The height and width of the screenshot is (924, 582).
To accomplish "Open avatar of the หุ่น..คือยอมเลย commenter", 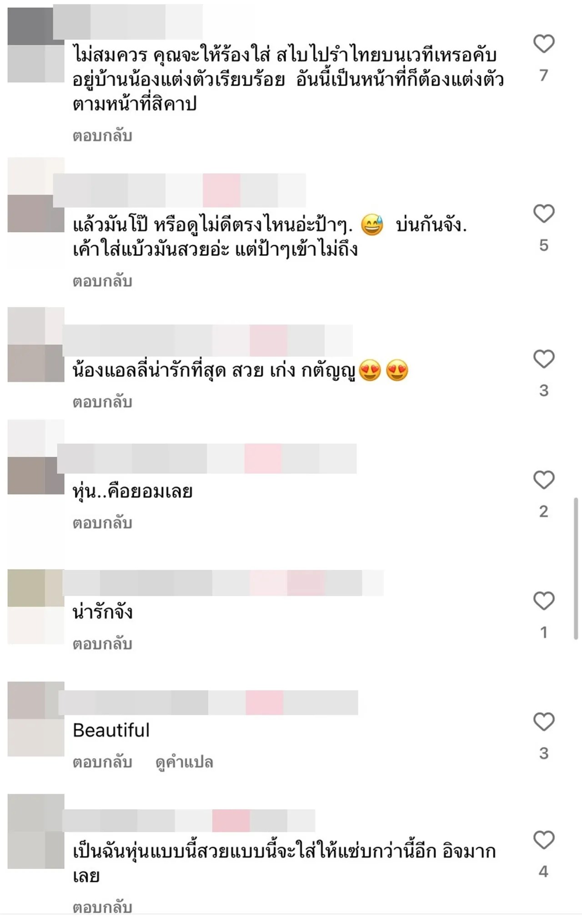I will pos(36,457).
